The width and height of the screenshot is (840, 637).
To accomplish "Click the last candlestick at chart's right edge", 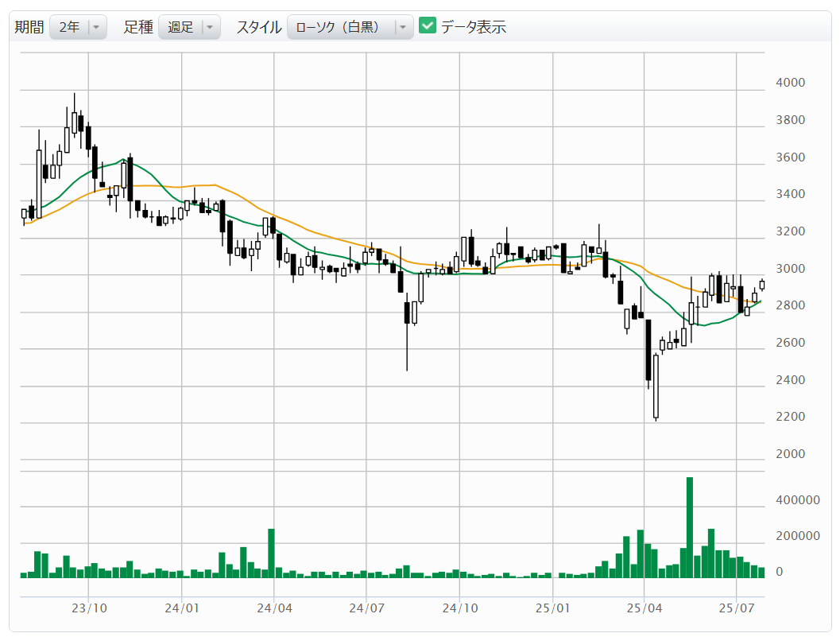I will click(x=762, y=285).
